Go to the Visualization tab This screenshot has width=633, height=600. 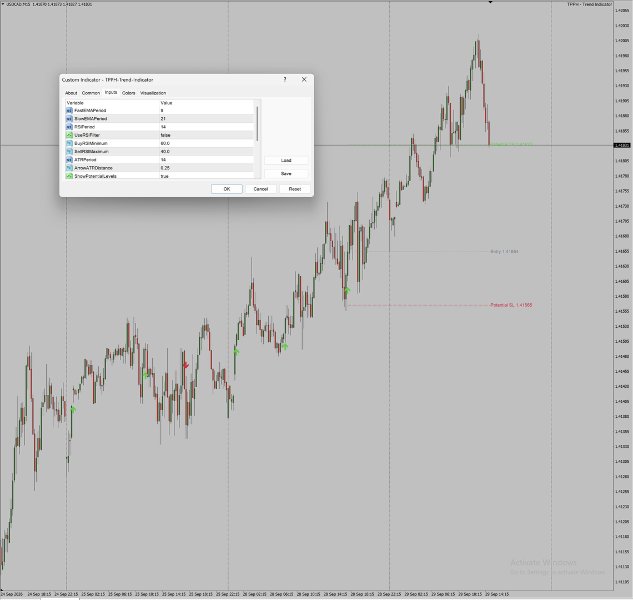[x=153, y=93]
